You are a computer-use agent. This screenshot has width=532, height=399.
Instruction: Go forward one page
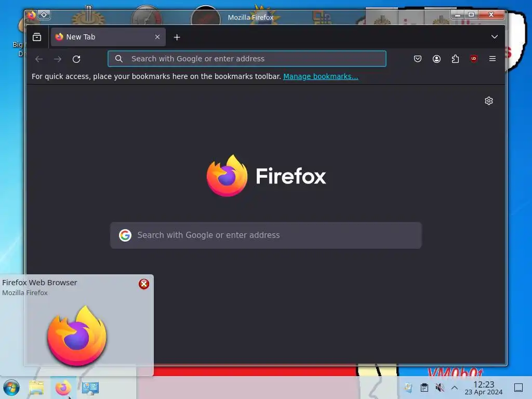pos(58,59)
